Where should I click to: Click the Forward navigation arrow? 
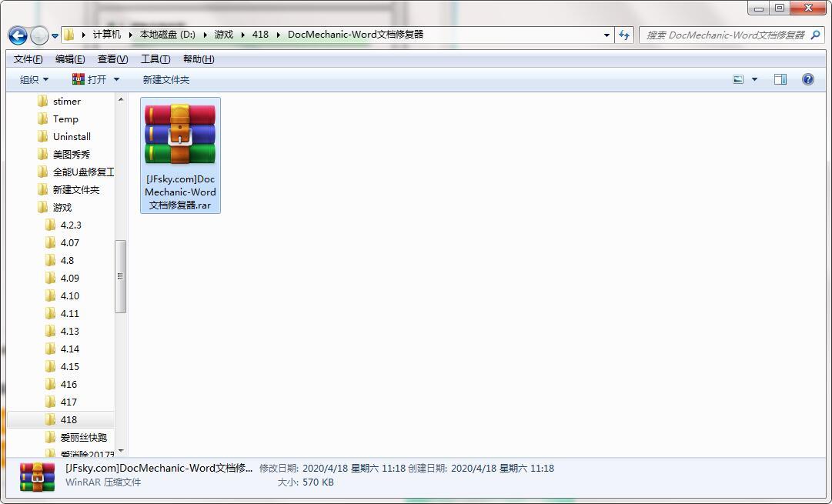tap(39, 35)
